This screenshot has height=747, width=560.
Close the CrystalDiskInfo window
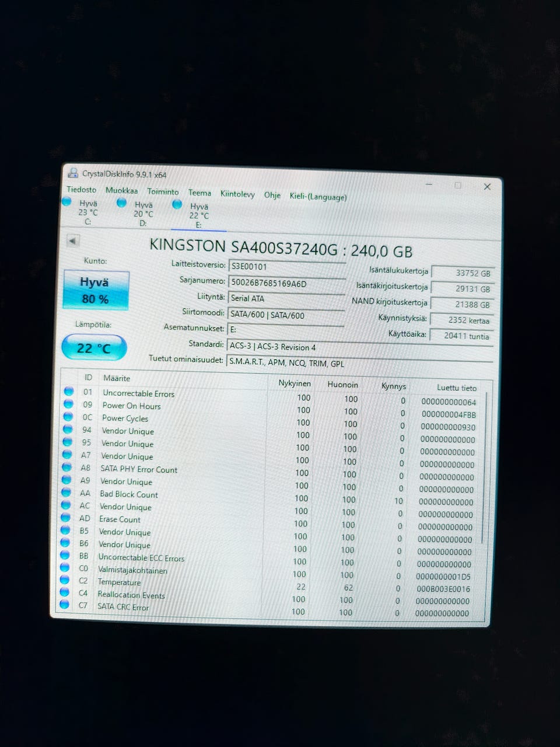[x=487, y=187]
